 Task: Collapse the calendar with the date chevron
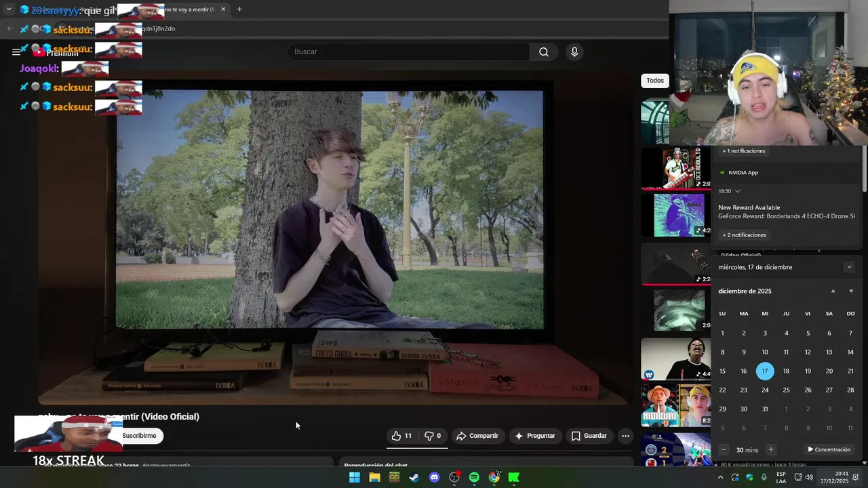pos(849,267)
